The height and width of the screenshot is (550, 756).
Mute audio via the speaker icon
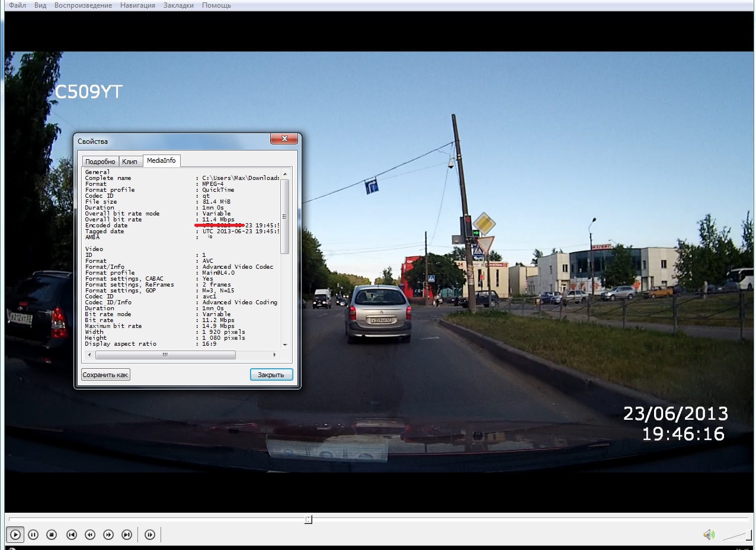pyautogui.click(x=709, y=535)
